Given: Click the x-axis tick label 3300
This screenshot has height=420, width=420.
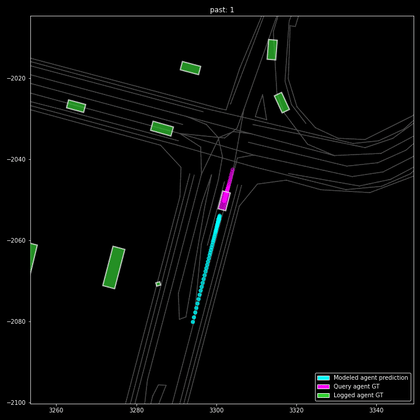Looking at the screenshot, I should 216,410.
